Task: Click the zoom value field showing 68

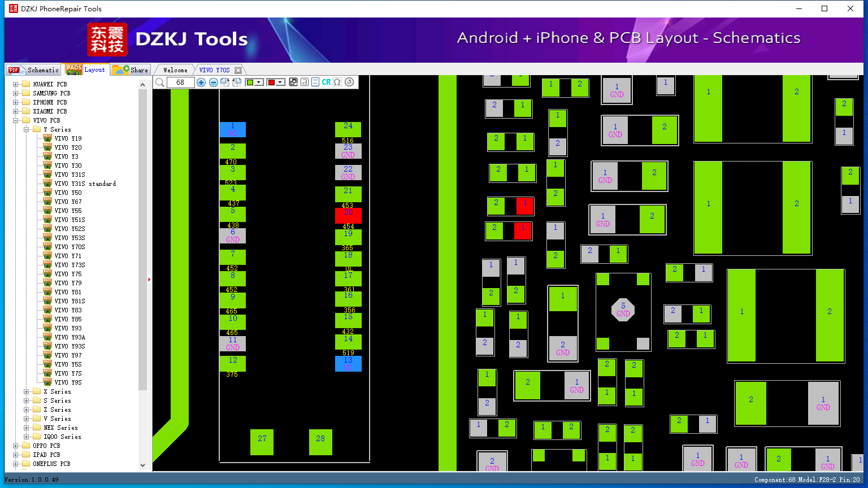Action: tap(181, 82)
